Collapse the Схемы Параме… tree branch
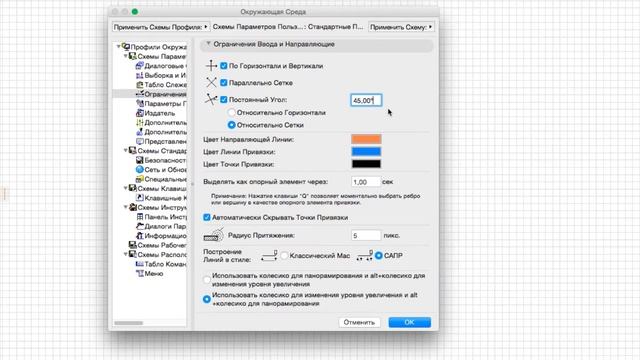 click(x=125, y=56)
